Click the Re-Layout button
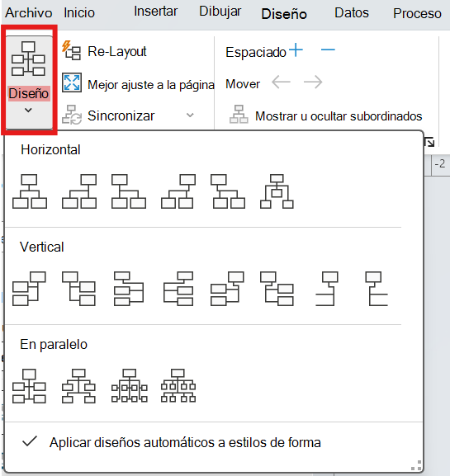The width and height of the screenshot is (450, 476). [105, 51]
